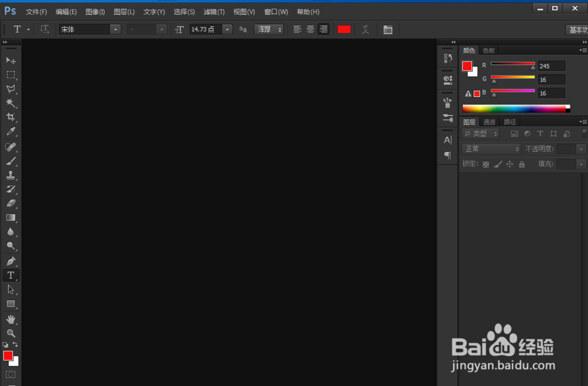
Task: Open the History panel icon
Action: [447, 58]
